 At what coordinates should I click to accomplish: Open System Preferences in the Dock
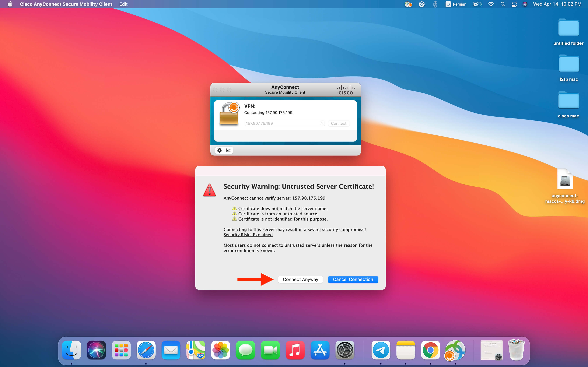(x=345, y=350)
